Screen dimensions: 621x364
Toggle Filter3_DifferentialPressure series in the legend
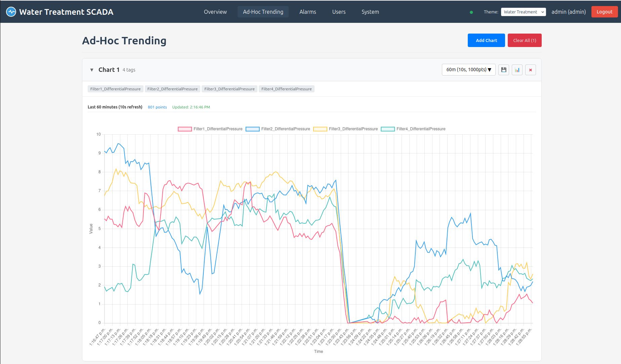pyautogui.click(x=345, y=129)
